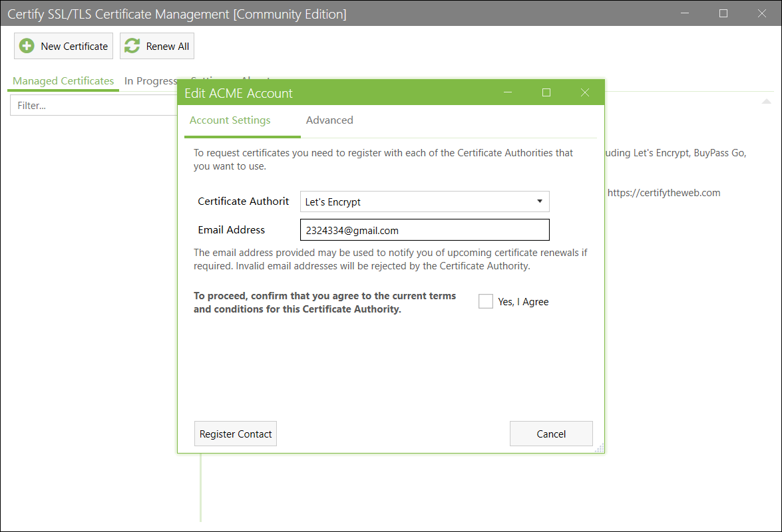Click the Certificate Authority field label
Screen dimensions: 782x532
[244, 201]
